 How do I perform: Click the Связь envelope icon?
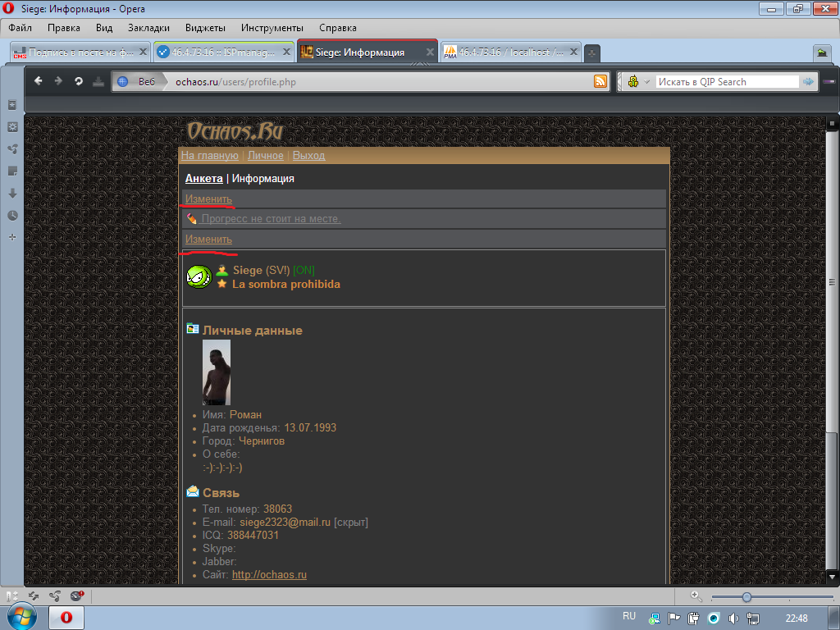pyautogui.click(x=193, y=491)
